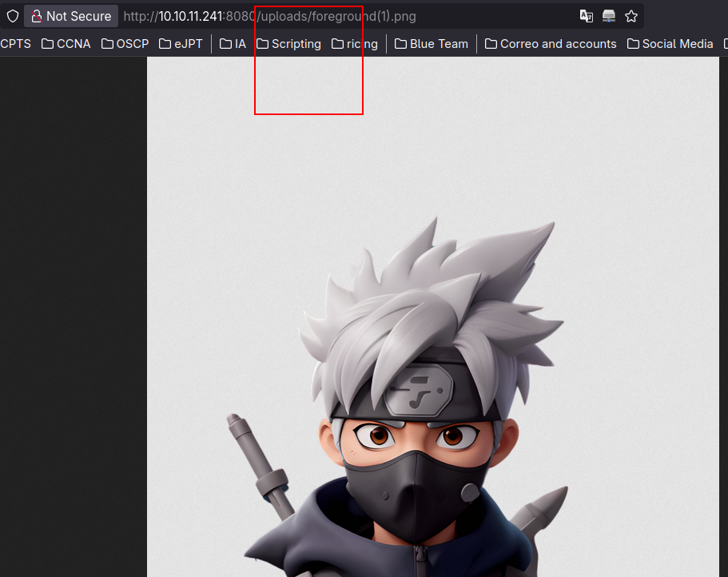Image resolution: width=728 pixels, height=577 pixels.
Task: Open the CPTS bookmarks folder
Action: point(15,44)
